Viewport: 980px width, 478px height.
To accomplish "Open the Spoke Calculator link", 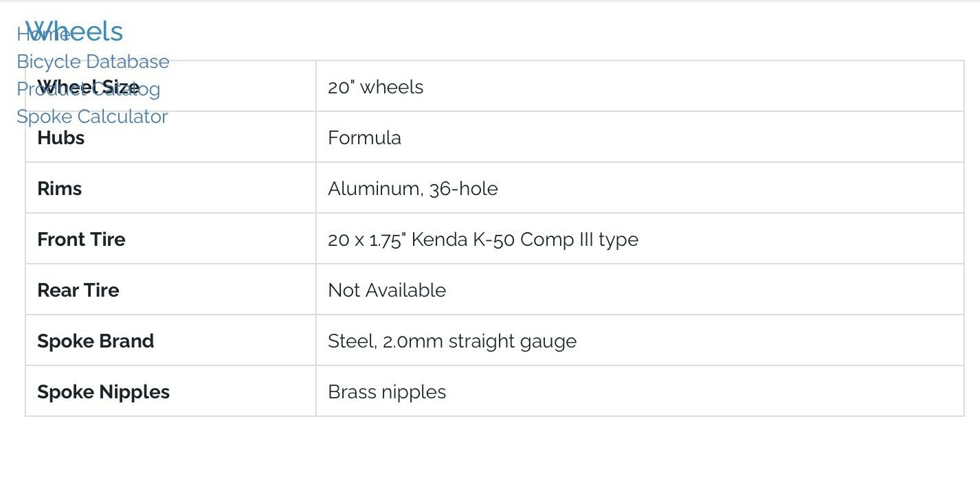I will (x=92, y=117).
